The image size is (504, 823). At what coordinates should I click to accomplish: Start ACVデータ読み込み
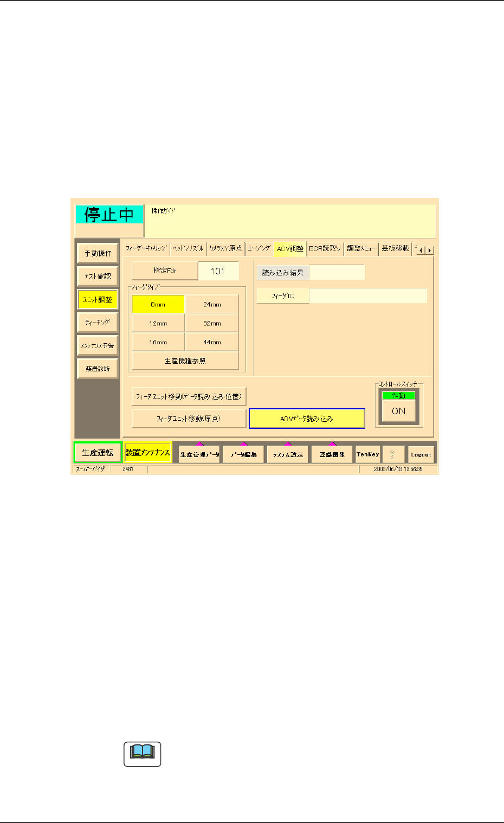[307, 419]
